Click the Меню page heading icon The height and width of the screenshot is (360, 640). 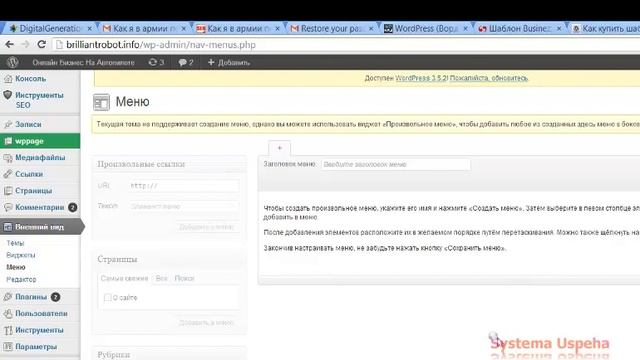pyautogui.click(x=101, y=102)
